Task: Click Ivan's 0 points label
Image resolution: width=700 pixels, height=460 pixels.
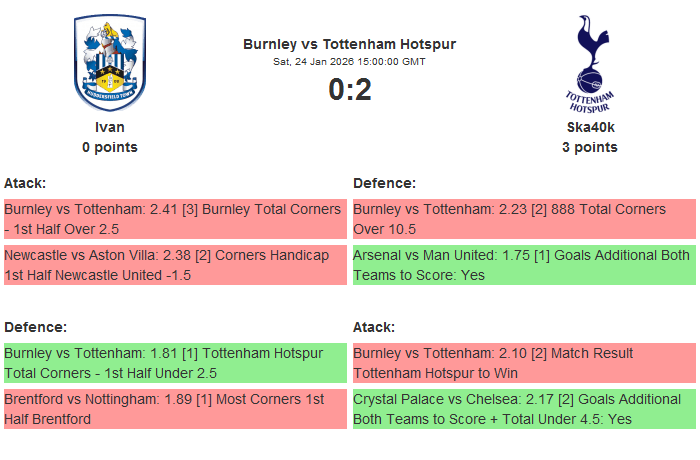Action: click(110, 147)
